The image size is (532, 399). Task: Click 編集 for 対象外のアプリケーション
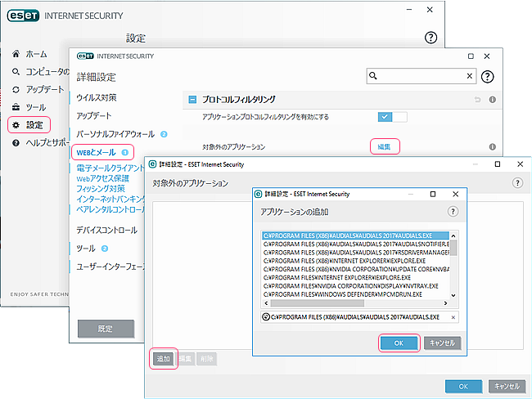point(385,146)
